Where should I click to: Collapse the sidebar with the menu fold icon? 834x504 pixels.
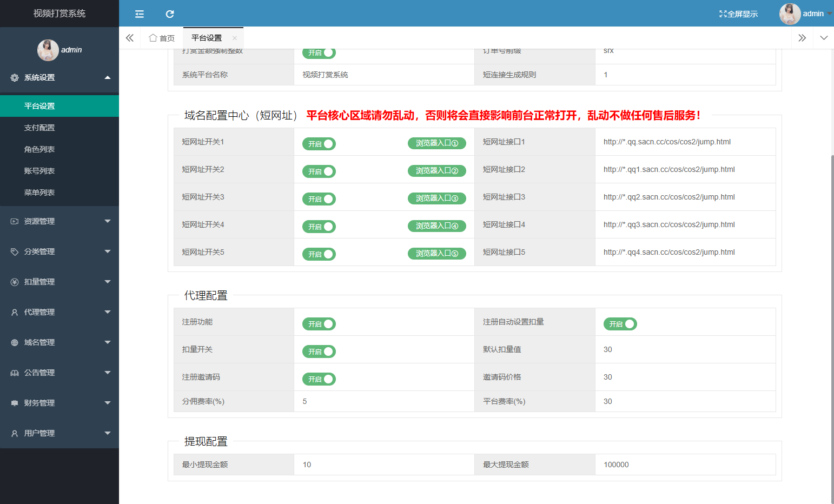(140, 14)
